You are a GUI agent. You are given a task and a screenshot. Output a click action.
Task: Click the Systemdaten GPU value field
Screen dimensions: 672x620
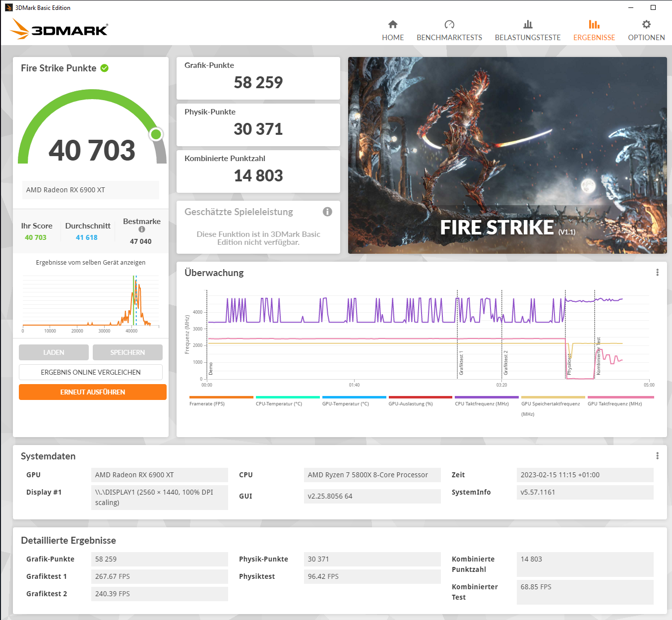160,475
